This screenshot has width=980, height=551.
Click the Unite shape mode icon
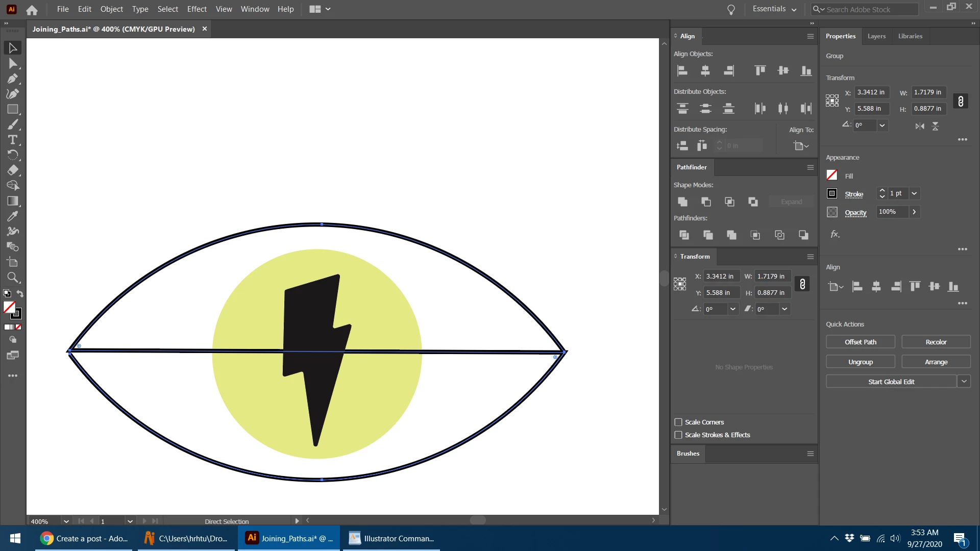pyautogui.click(x=682, y=202)
